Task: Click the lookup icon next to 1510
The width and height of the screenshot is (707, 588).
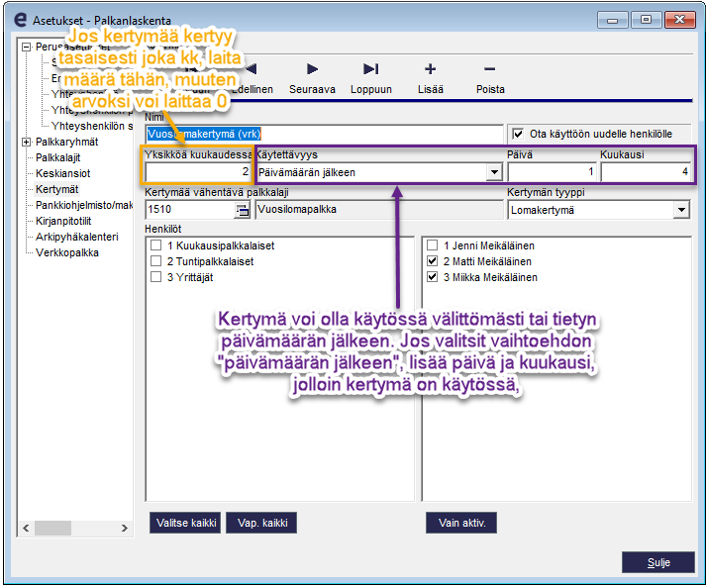Action: 243,210
